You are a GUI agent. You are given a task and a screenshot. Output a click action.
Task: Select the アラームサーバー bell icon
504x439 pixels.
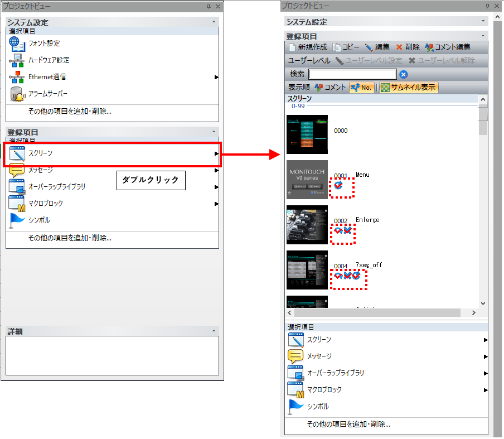coord(18,94)
